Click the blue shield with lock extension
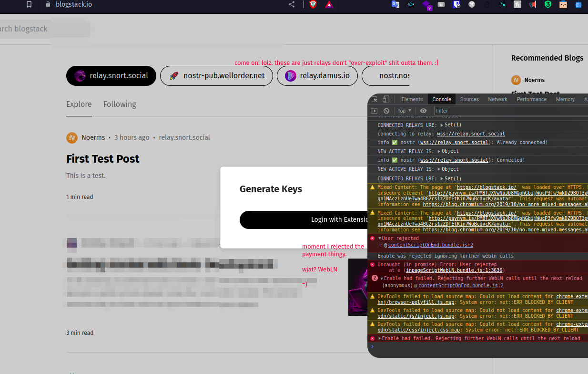The width and height of the screenshot is (588, 374). tap(456, 4)
